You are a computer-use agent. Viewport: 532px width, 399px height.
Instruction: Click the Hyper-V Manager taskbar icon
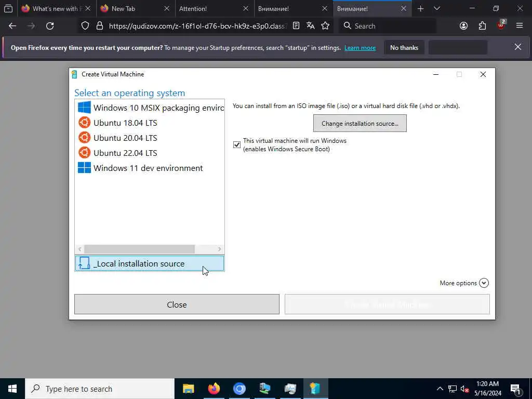[290, 389]
